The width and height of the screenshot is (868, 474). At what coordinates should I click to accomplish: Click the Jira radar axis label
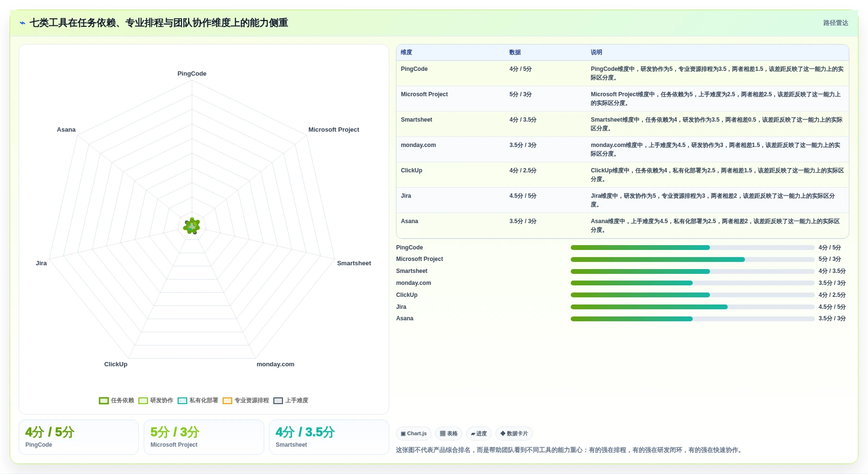(x=41, y=263)
